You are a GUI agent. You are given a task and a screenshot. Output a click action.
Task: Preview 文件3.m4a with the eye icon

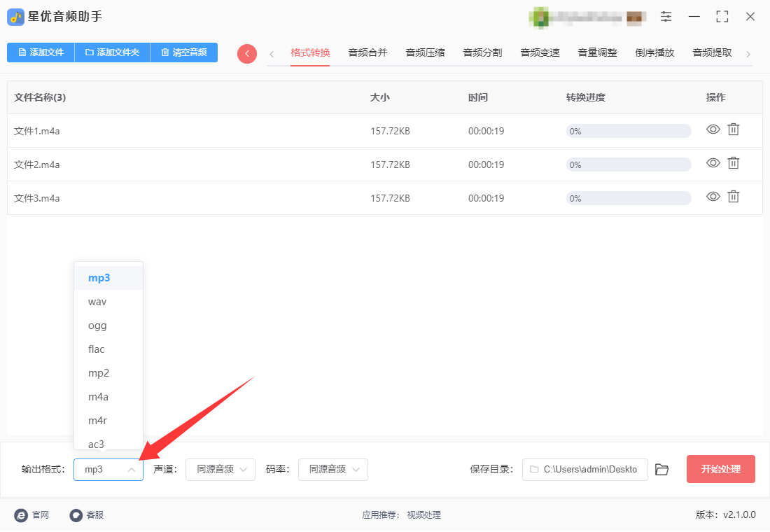(713, 197)
